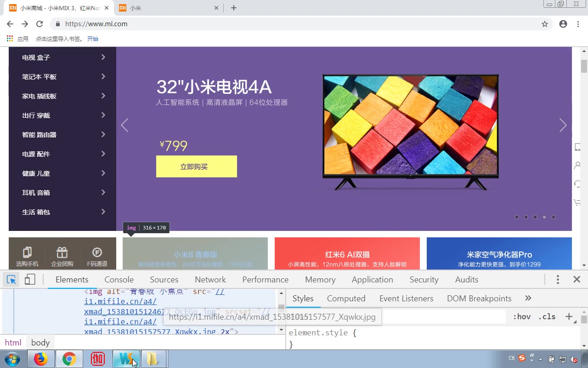588x368 pixels.
Task: Open the 企业团购 gift shortcut
Action: point(62,257)
